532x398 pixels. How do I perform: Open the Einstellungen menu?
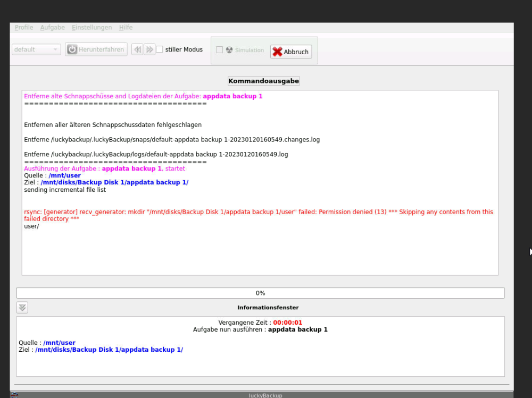[x=92, y=28]
